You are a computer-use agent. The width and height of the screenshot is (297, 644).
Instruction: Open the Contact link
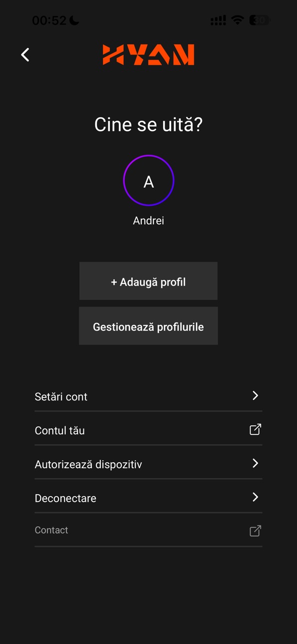coord(148,531)
